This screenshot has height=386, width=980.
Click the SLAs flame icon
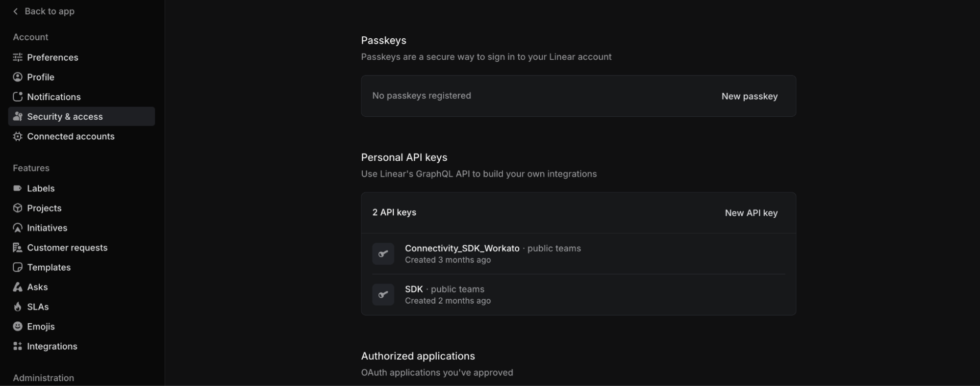pyautogui.click(x=18, y=307)
